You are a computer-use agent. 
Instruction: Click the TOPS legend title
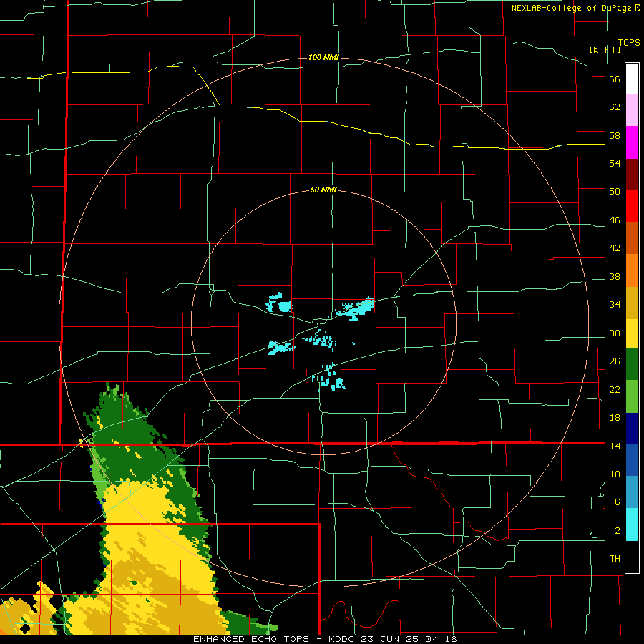click(x=629, y=43)
